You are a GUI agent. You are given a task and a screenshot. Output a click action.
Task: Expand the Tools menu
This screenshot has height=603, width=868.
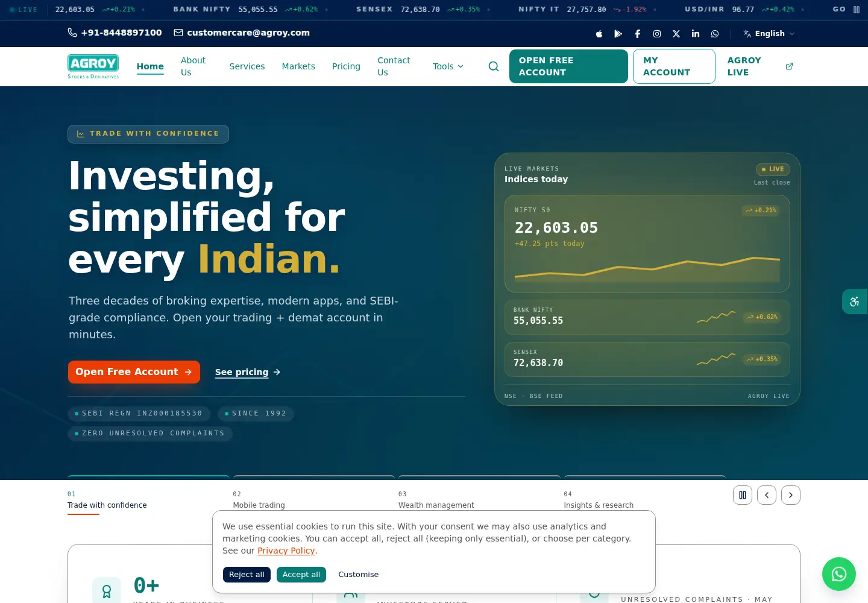(448, 66)
